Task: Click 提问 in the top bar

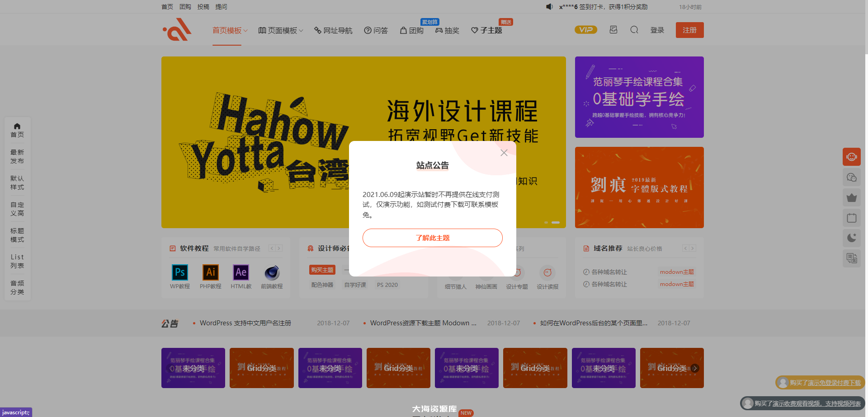Action: pyautogui.click(x=221, y=7)
